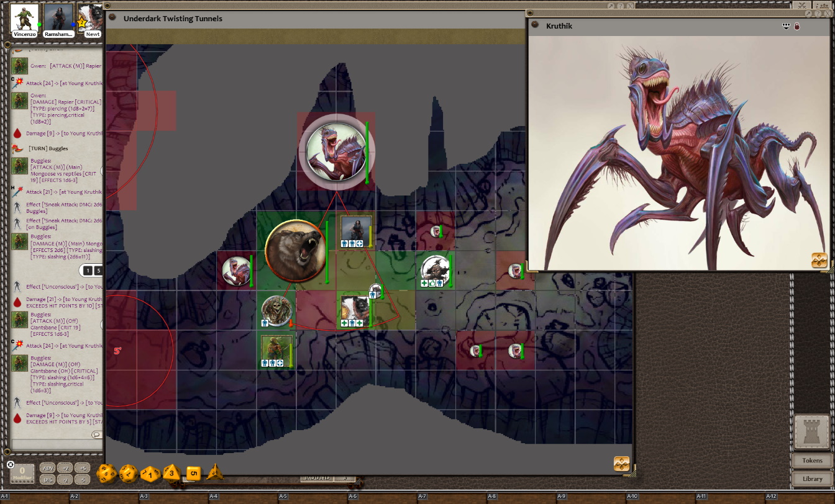The image size is (835, 504).
Task: Open Vincenzo character portrait
Action: [x=24, y=19]
